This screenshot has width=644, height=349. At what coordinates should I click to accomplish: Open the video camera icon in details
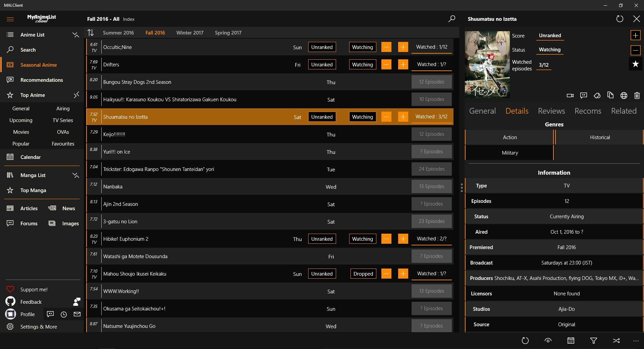click(570, 96)
